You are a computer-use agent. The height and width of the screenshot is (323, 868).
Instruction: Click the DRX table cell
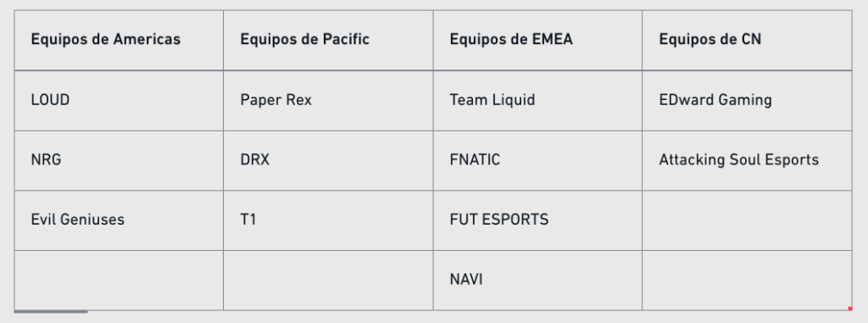[x=328, y=161]
